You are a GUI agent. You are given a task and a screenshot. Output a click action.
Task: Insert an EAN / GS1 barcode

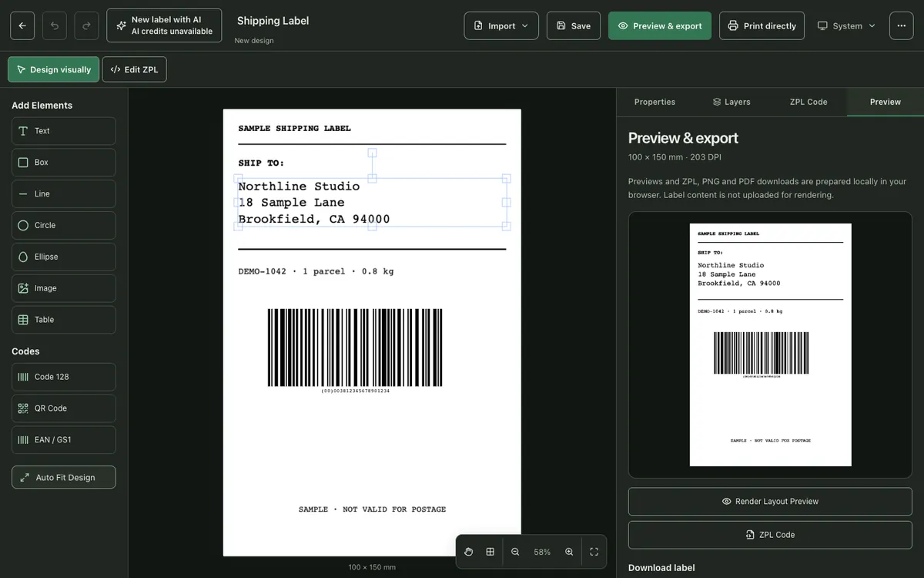coord(64,440)
